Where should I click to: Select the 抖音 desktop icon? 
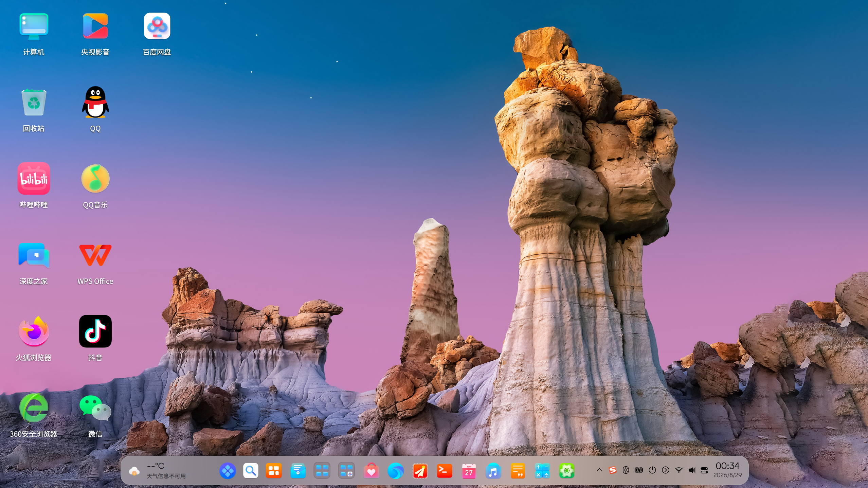pos(95,331)
